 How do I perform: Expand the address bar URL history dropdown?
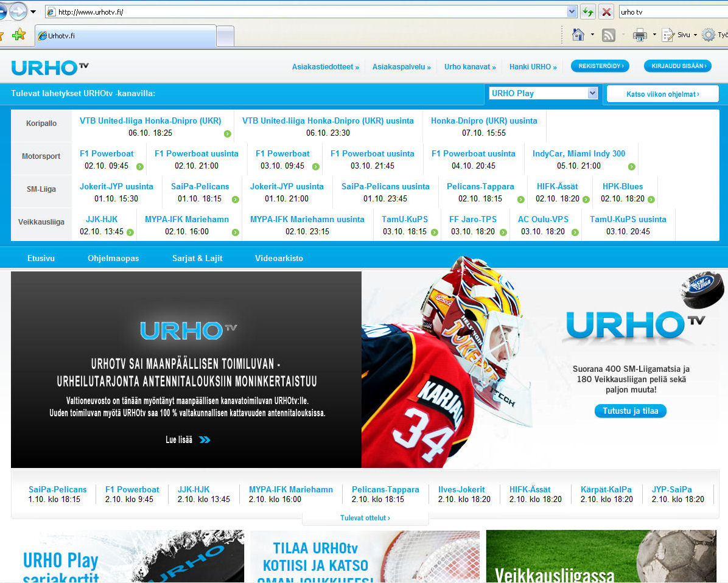point(572,12)
